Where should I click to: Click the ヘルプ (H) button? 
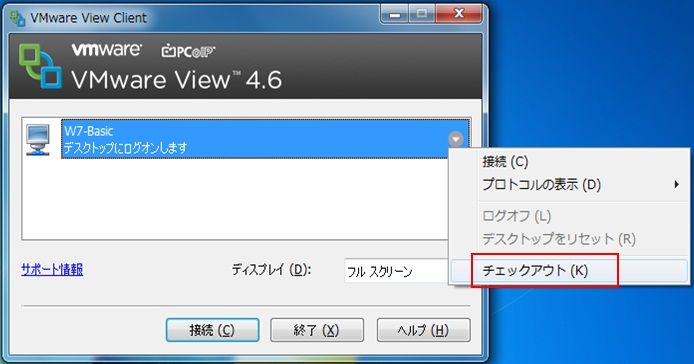424,330
